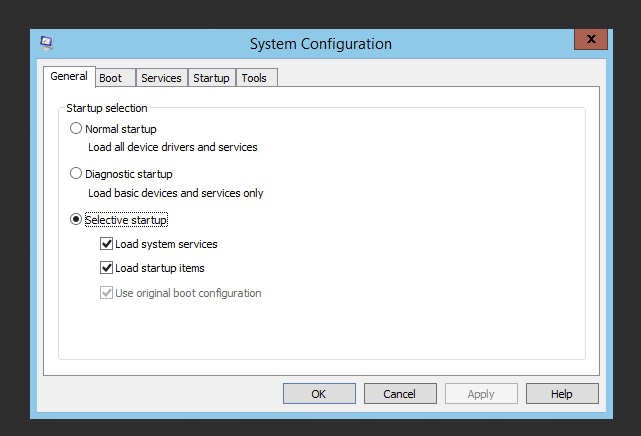Click the 'Load basic devices and services only' text

pyautogui.click(x=175, y=193)
